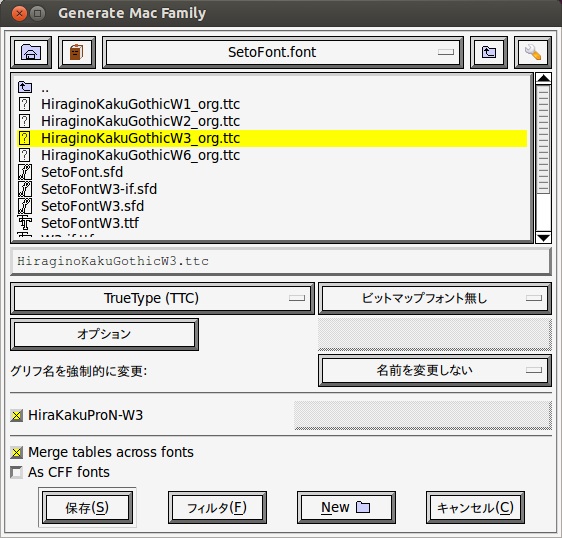Click the TrueType icon beside SetoFontW3.ttf
The image size is (562, 538).
coord(25,223)
